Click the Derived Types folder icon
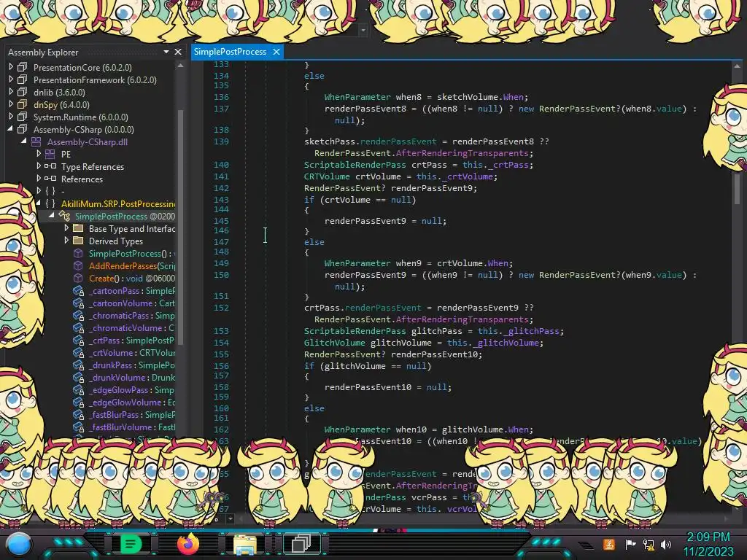Screen dimensions: 747x560 [x=78, y=241]
